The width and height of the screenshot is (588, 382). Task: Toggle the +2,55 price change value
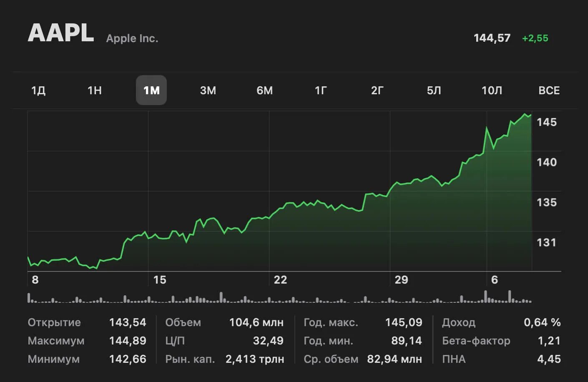pyautogui.click(x=535, y=38)
